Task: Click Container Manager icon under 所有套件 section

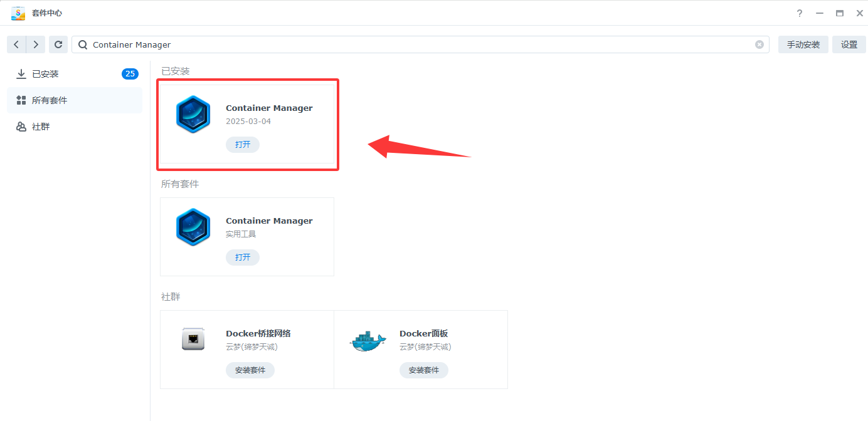Action: pyautogui.click(x=193, y=227)
